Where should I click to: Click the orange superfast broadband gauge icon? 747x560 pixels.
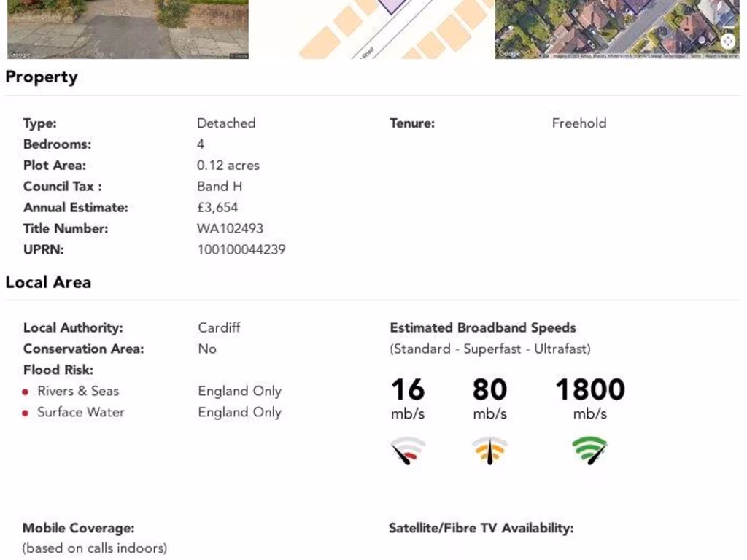click(x=489, y=451)
